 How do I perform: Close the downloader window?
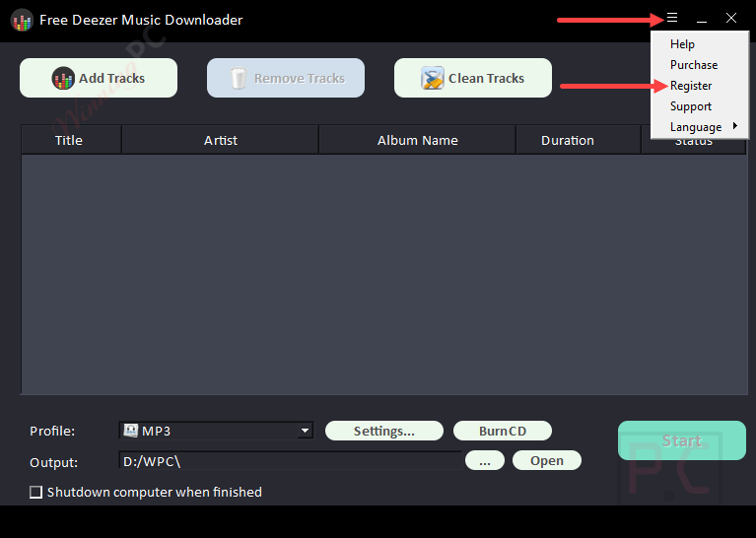731,19
